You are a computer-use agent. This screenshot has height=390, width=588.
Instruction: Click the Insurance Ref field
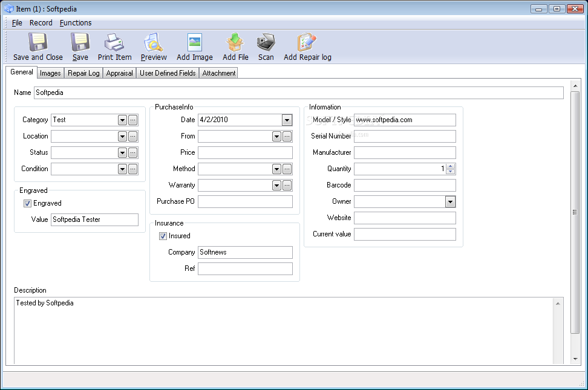(x=245, y=268)
